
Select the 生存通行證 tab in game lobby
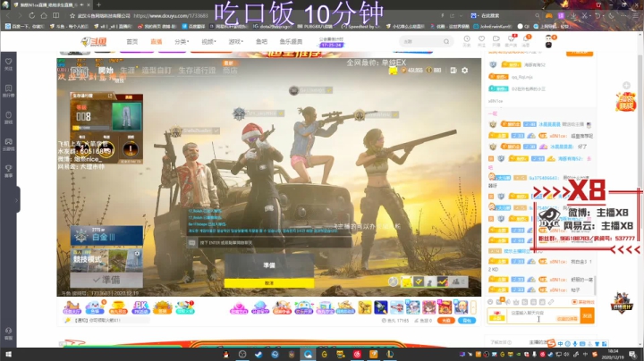click(x=197, y=71)
